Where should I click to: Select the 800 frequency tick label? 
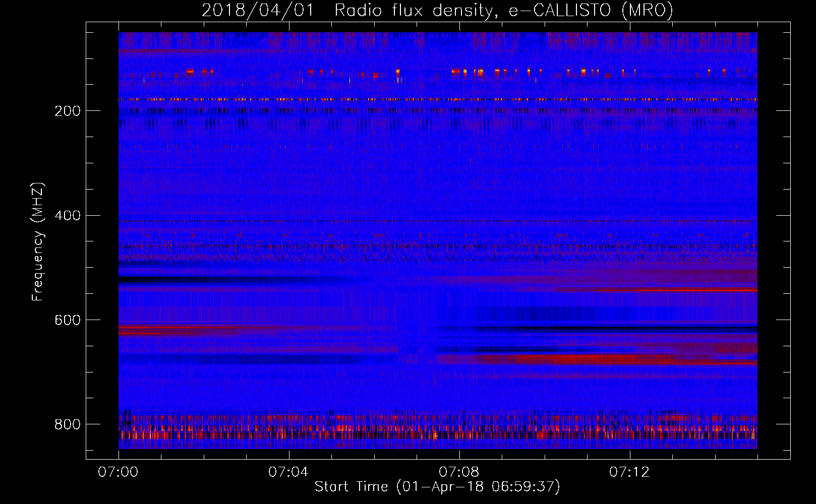click(68, 424)
